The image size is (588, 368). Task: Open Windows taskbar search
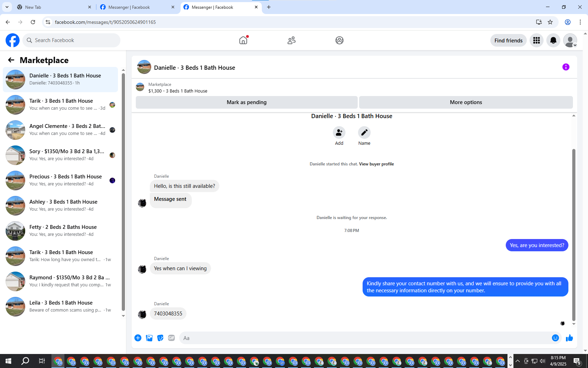(25, 361)
